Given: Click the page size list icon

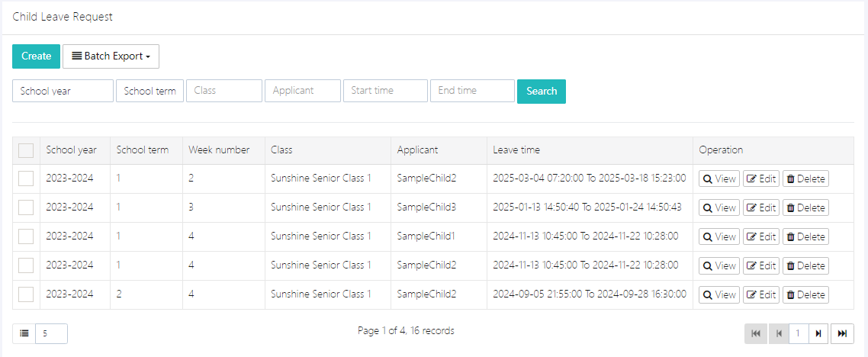Looking at the screenshot, I should pos(24,333).
